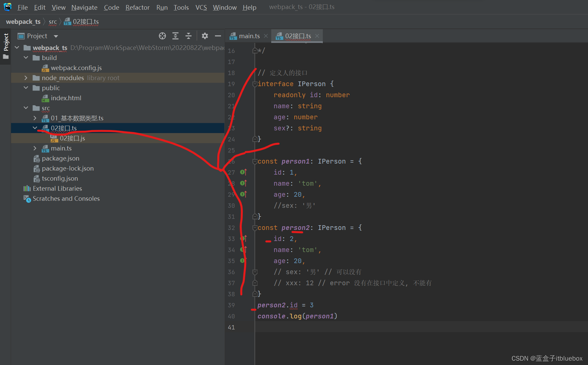Open Project panel settings gear

tap(205, 36)
